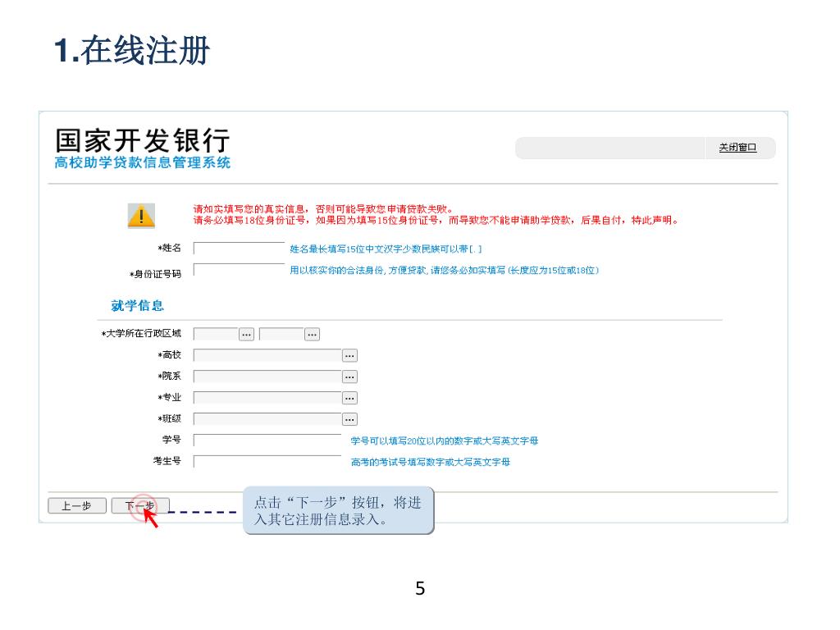Screen dimensions: 840x630
Task: Click the 班级 class field
Action: [x=267, y=419]
